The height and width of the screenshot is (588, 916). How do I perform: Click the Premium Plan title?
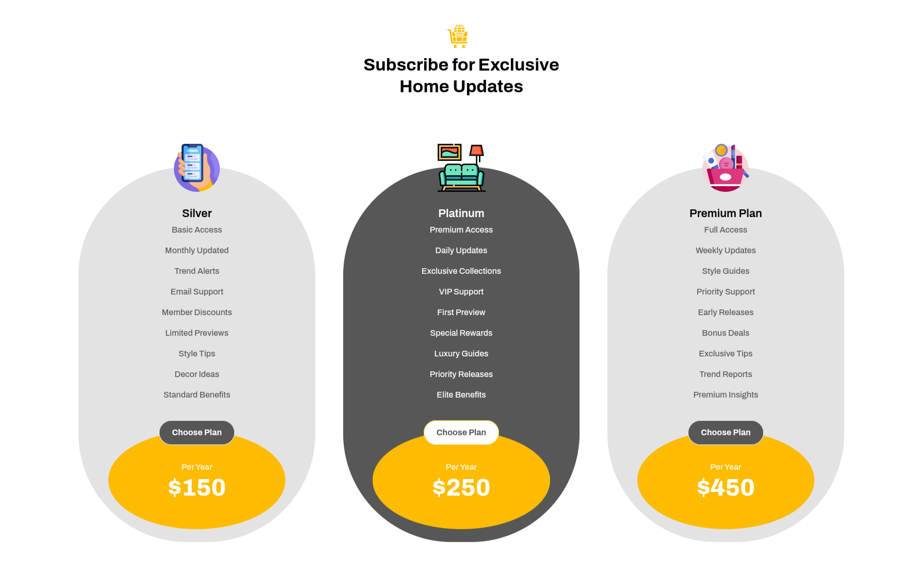click(x=725, y=213)
